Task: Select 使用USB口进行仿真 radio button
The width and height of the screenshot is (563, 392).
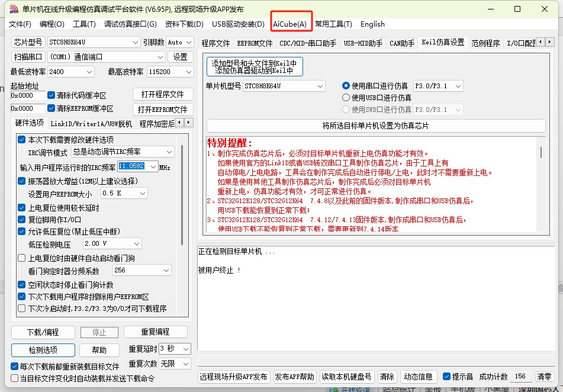Action: point(346,97)
